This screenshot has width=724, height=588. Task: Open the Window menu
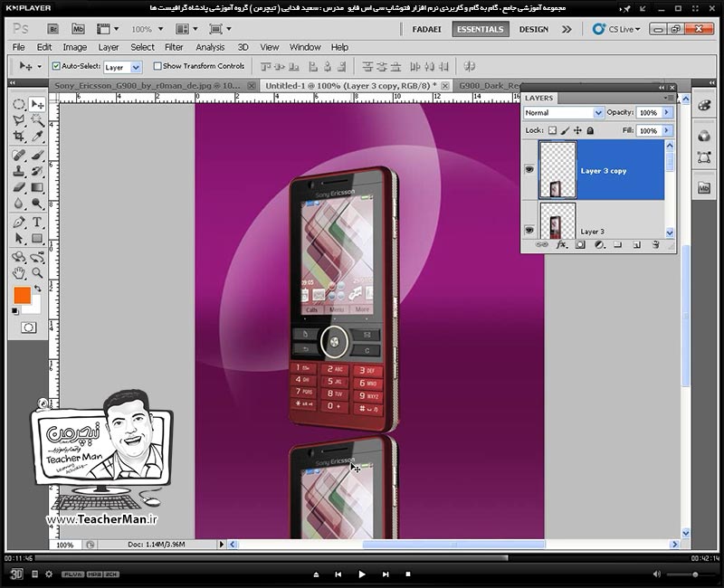click(305, 47)
